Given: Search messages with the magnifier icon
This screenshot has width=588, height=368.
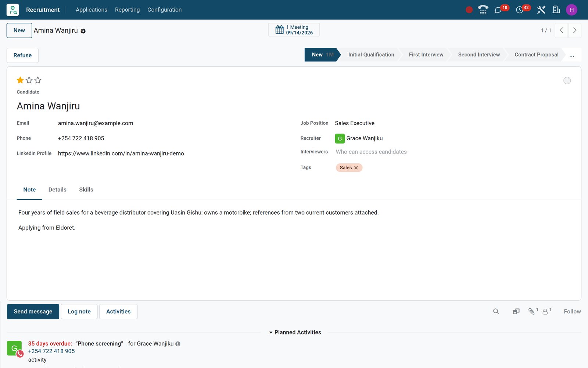Looking at the screenshot, I should [496, 311].
